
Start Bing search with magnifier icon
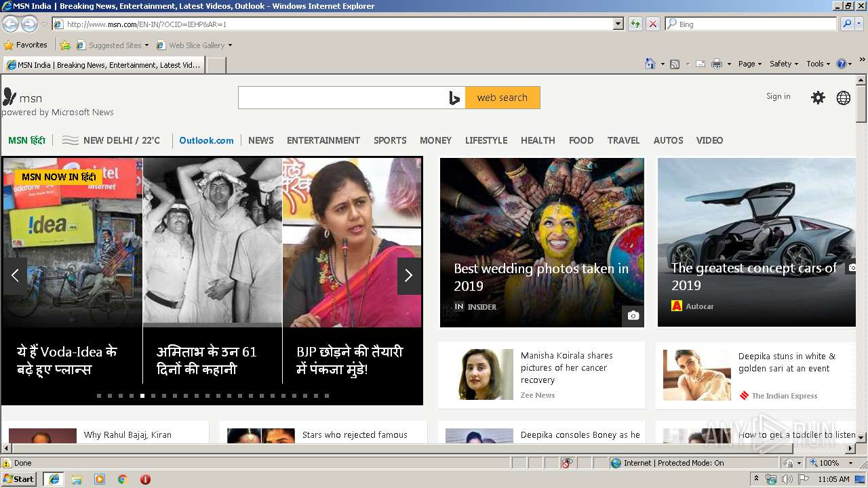coord(847,24)
